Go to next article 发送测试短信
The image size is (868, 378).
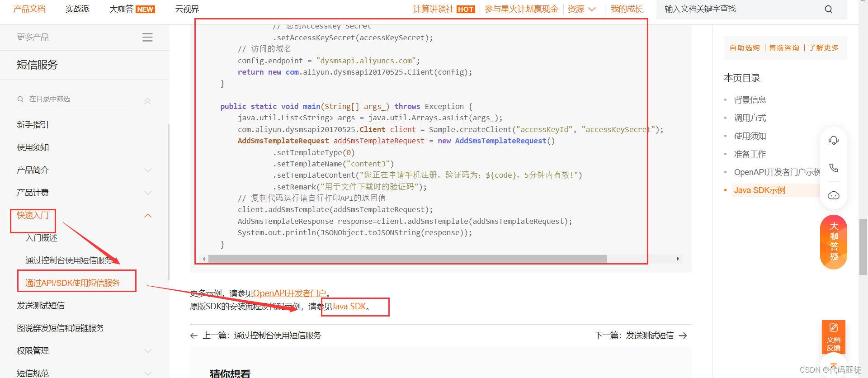pyautogui.click(x=634, y=335)
